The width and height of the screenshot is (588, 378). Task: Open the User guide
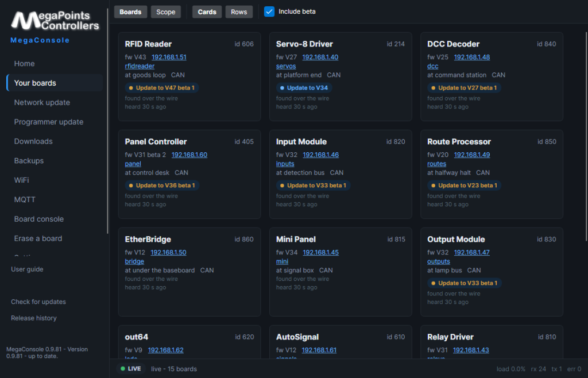click(x=27, y=269)
